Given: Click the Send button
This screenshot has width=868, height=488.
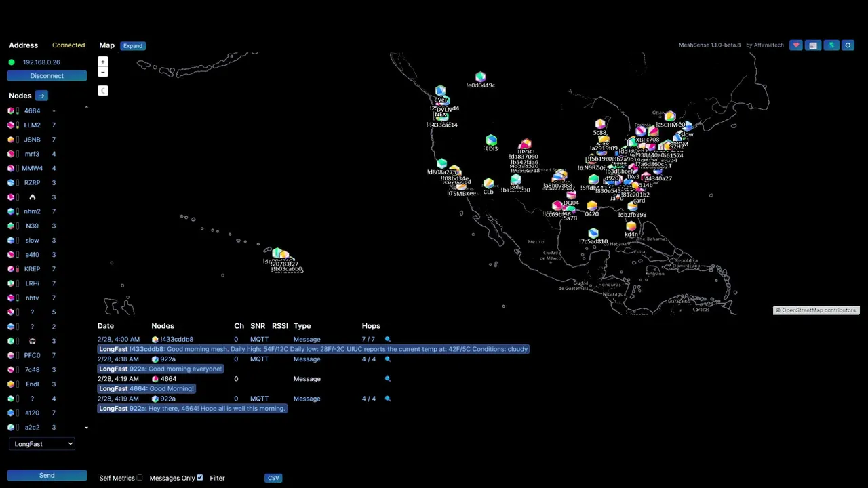Looking at the screenshot, I should pos(47,476).
